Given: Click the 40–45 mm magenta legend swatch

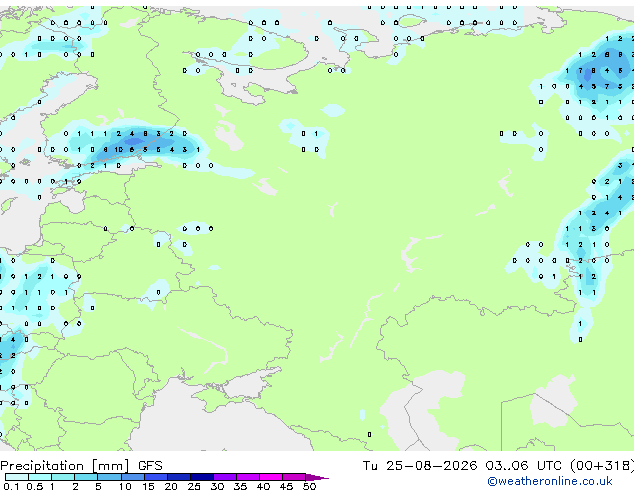Looking at the screenshot, I should 271,477.
